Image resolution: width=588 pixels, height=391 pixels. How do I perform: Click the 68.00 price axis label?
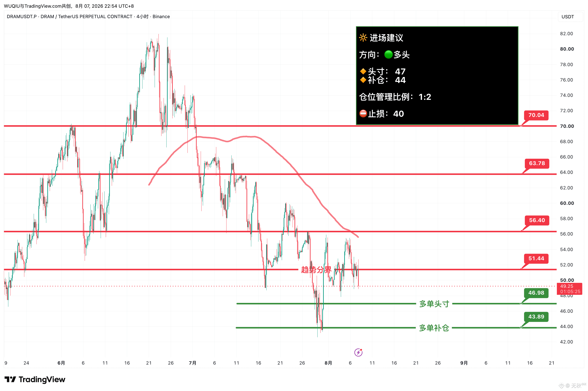[566, 142]
